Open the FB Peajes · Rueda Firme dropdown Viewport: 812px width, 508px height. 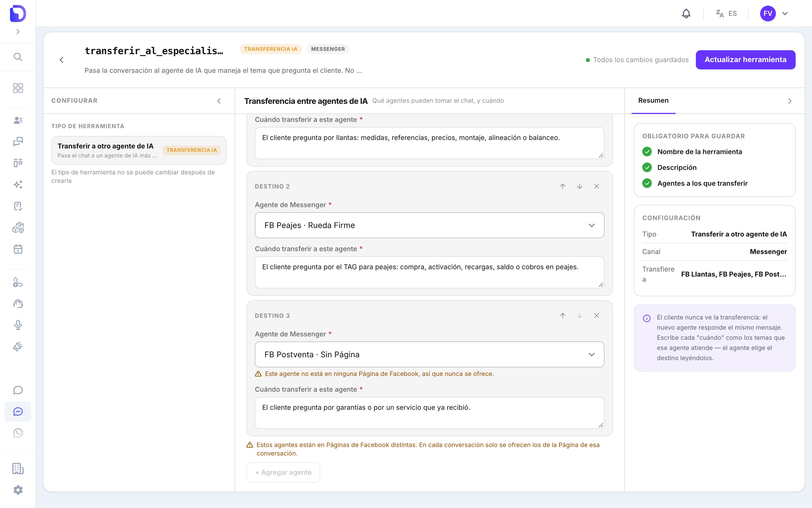click(x=429, y=225)
